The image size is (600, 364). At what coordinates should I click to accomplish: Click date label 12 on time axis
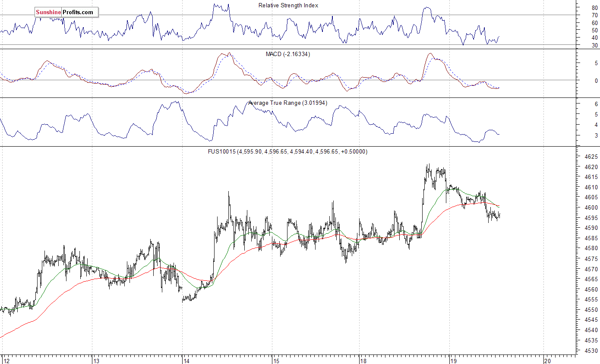pos(6,361)
